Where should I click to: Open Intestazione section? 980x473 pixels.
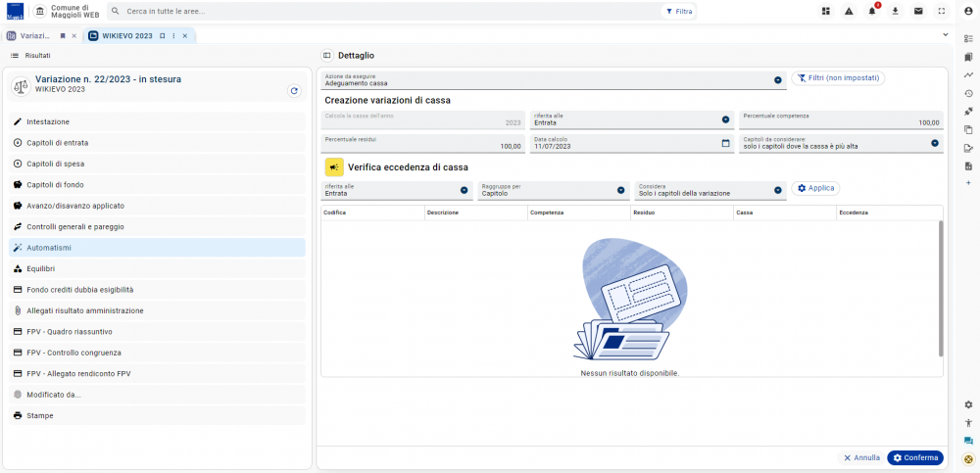(157, 121)
